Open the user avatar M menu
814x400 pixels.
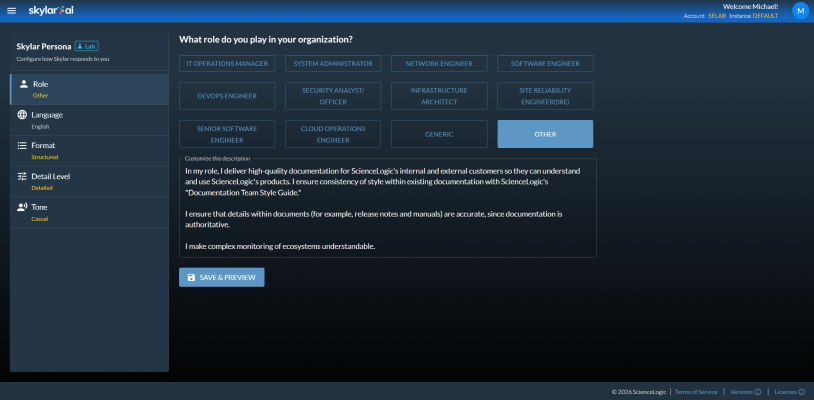[x=800, y=11]
